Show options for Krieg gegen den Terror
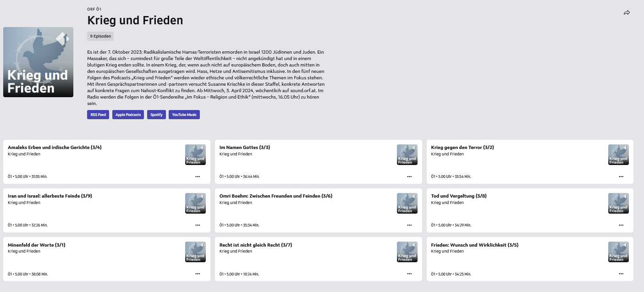644x292 pixels. (621, 176)
